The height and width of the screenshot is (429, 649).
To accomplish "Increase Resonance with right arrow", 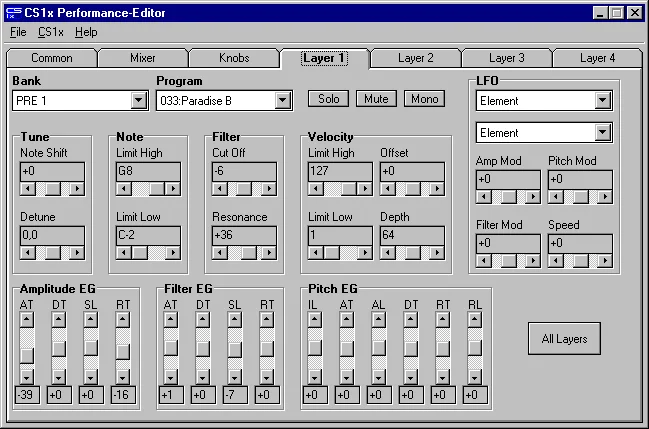I will pos(269,253).
